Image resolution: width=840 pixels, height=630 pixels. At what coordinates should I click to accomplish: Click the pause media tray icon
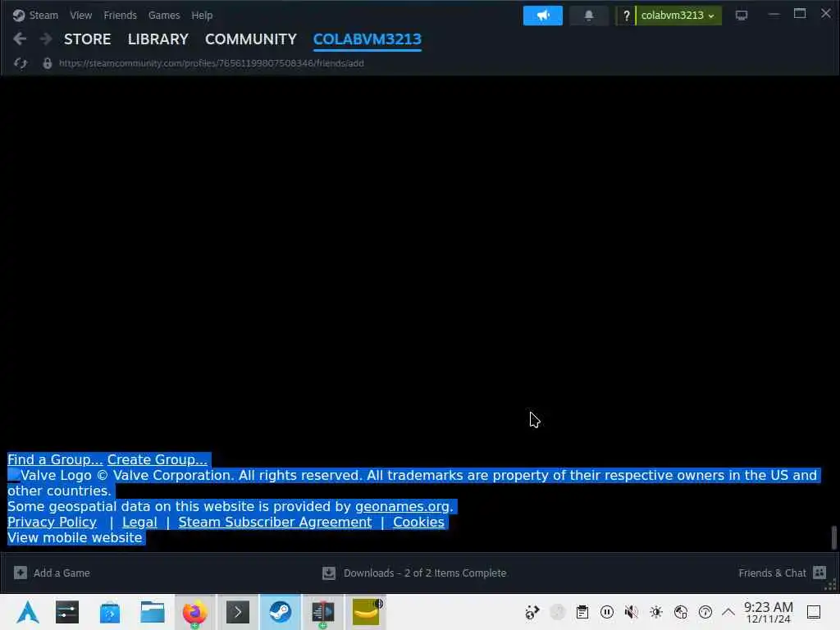[x=607, y=612]
